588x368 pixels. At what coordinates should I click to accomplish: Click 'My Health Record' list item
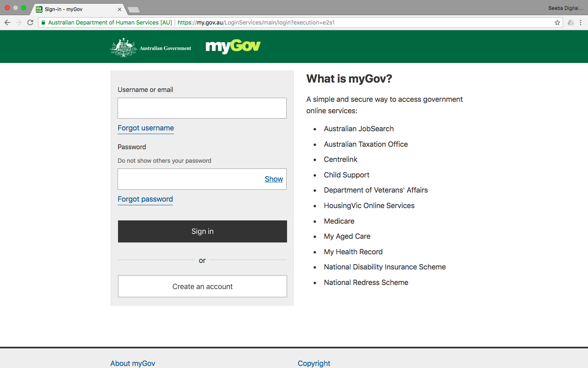pos(353,252)
